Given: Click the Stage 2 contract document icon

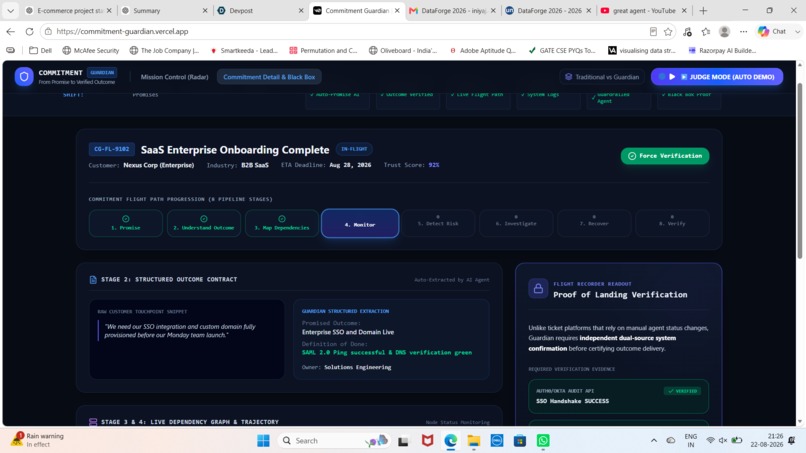Looking at the screenshot, I should (x=93, y=280).
